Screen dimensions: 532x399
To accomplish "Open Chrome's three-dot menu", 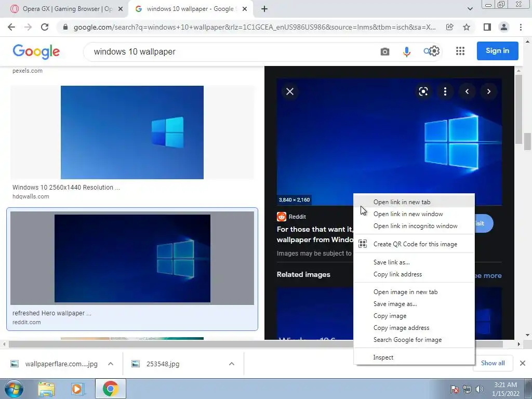I will tap(521, 27).
